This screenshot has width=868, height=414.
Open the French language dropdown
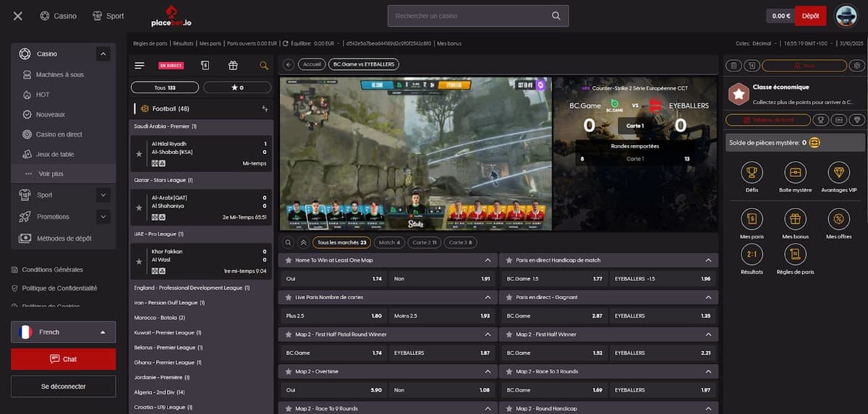coord(63,332)
